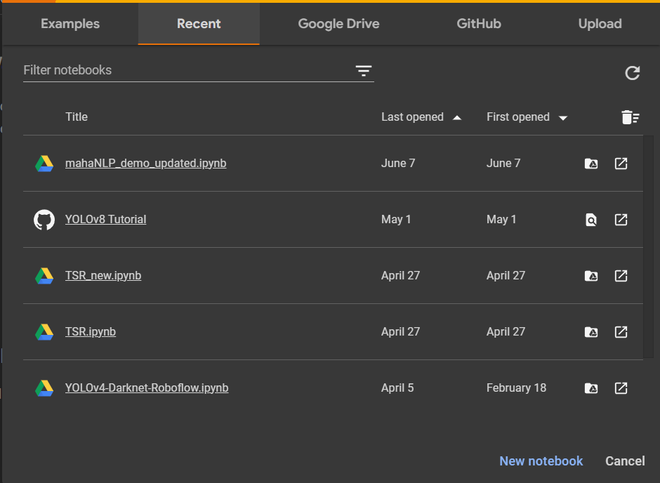Open YOLOv4-Darknet-Roboflow in new tab icon
Screen dimensions: 660x483
click(621, 388)
